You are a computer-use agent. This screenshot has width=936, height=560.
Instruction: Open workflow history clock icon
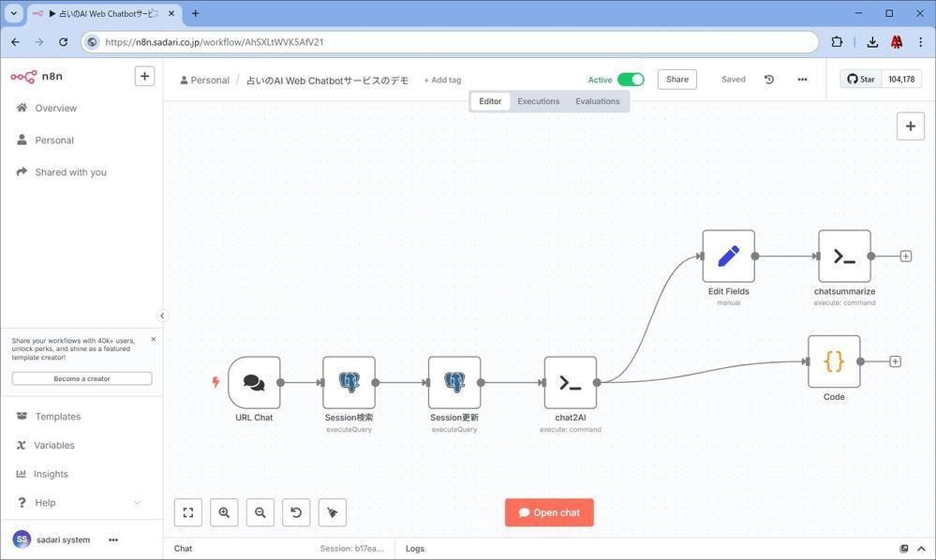pos(769,80)
